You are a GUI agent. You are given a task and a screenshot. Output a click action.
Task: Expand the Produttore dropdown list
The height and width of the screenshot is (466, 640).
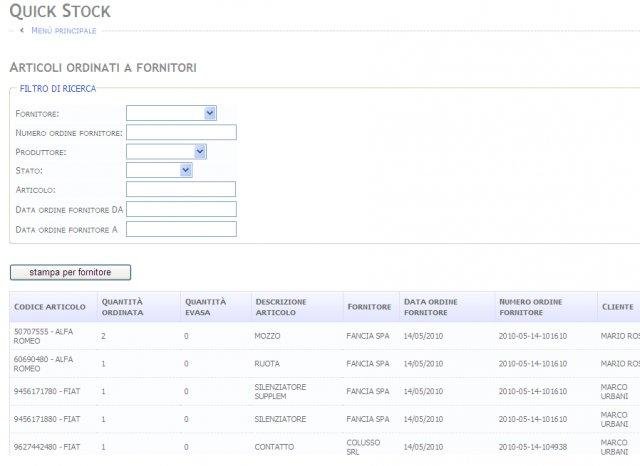point(166,151)
